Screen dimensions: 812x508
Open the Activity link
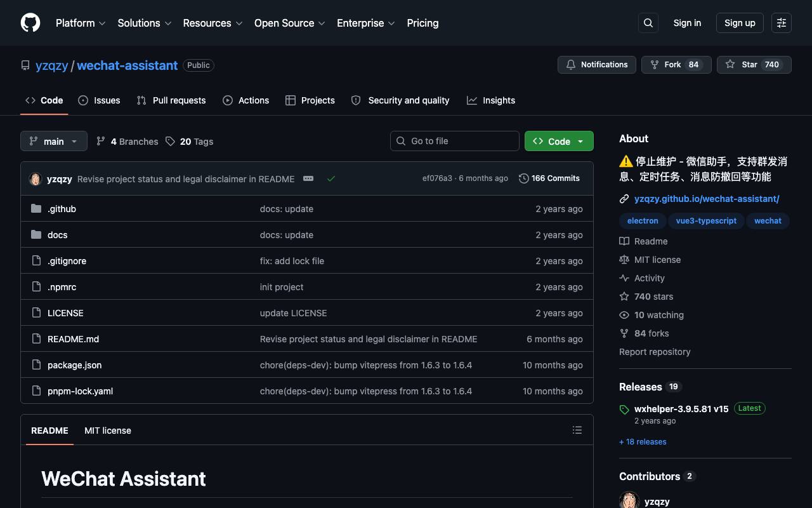pos(642,278)
